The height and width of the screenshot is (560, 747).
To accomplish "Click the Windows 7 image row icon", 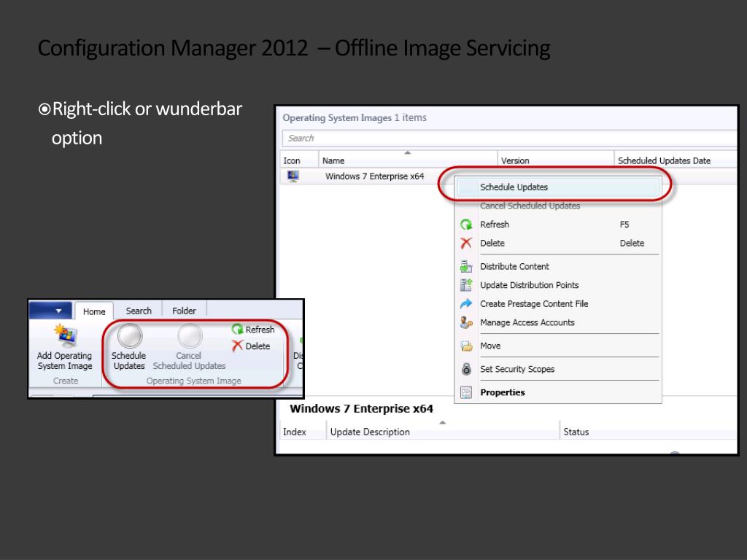I will point(293,176).
